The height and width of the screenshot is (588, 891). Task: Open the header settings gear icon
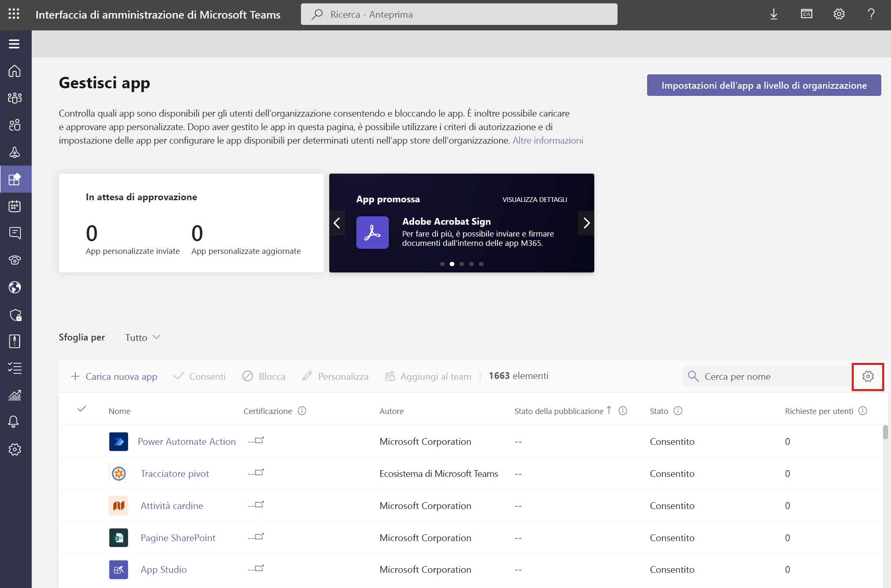tap(839, 14)
